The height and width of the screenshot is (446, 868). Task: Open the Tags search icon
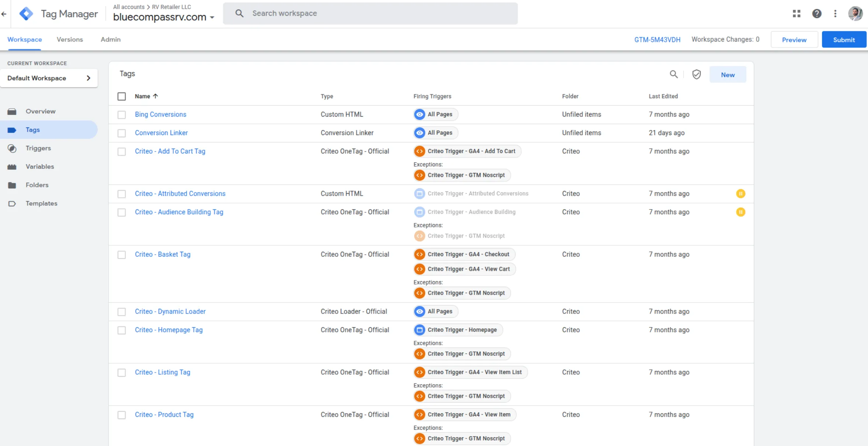[x=674, y=74]
